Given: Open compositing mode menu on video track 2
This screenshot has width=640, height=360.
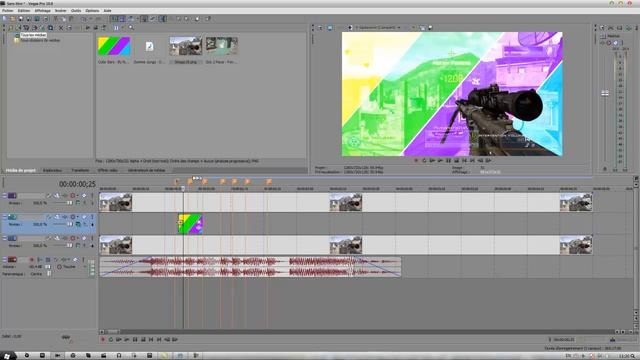Looking at the screenshot, I should [x=78, y=224].
